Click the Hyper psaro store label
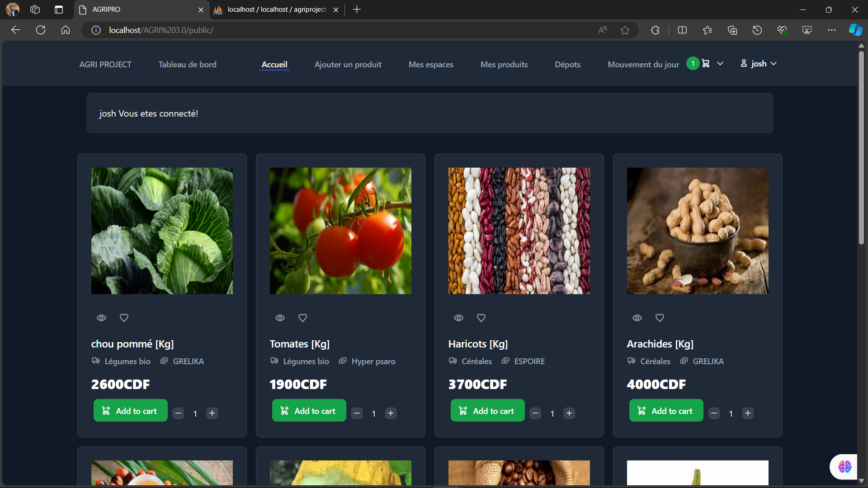This screenshot has width=868, height=488. 373,361
